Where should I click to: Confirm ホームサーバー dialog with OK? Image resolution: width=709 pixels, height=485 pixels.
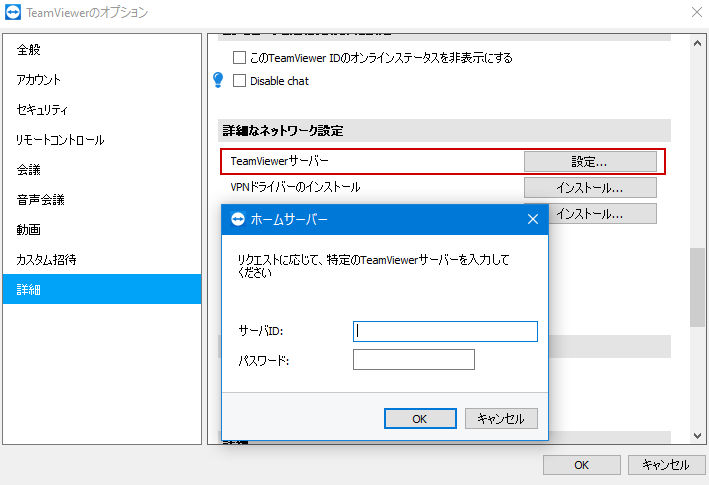[x=420, y=419]
